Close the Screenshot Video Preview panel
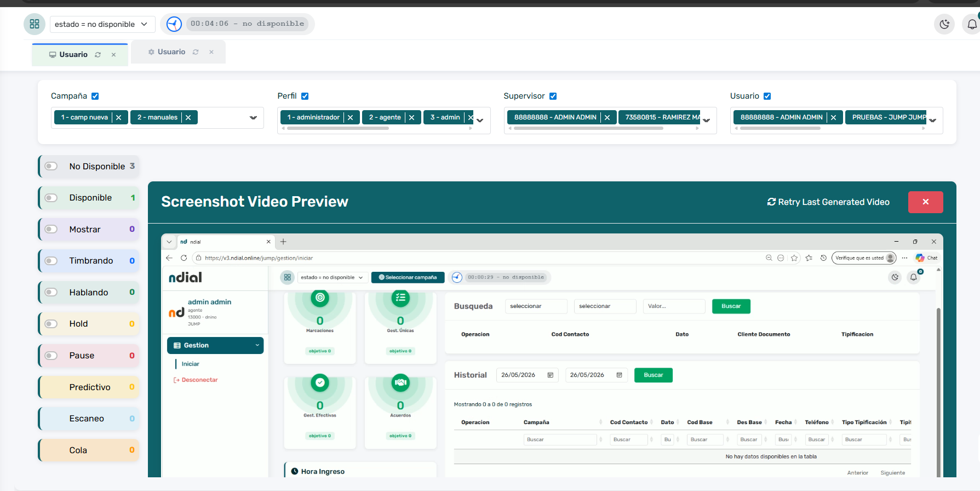Viewport: 980px width, 491px height. coord(926,202)
